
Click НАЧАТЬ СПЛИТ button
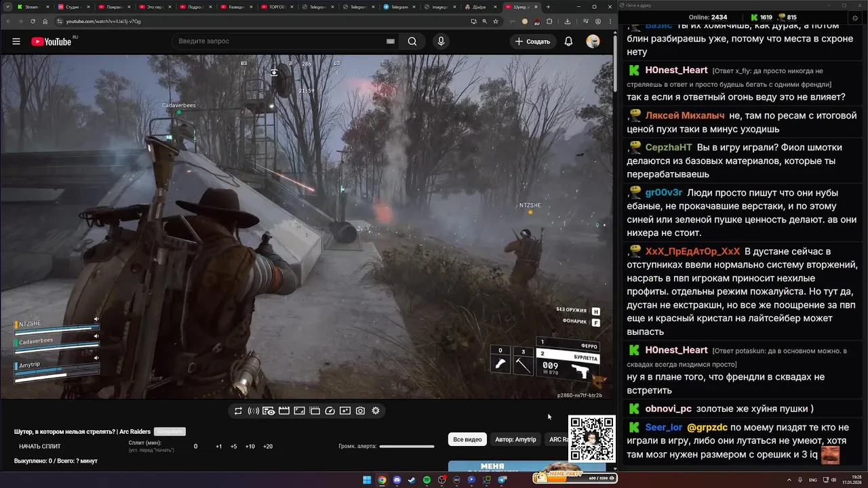[x=40, y=447]
